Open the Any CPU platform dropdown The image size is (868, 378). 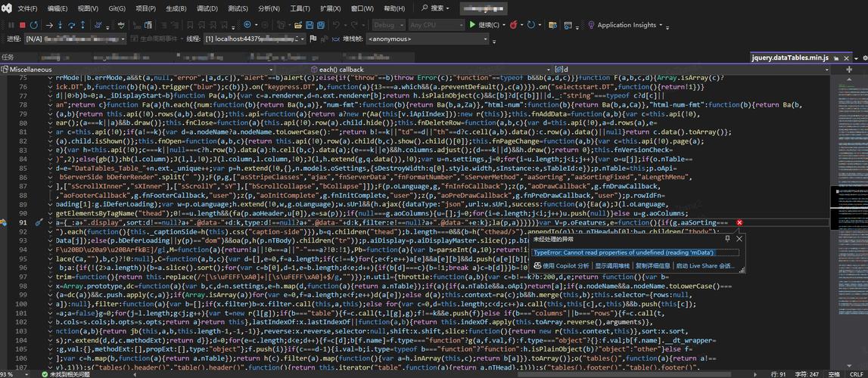pos(436,25)
